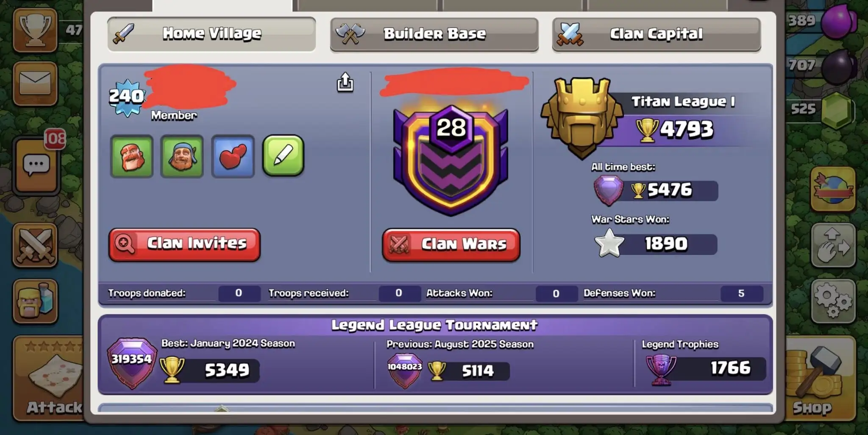868x435 pixels.
Task: Switch to Builder Base tab
Action: tap(434, 34)
